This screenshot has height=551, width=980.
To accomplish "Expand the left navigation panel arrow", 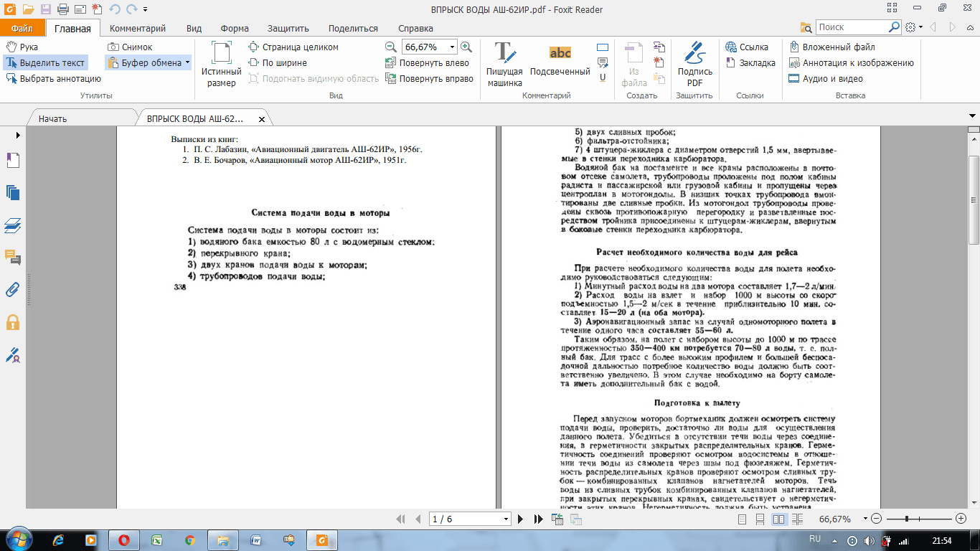I will coord(17,134).
